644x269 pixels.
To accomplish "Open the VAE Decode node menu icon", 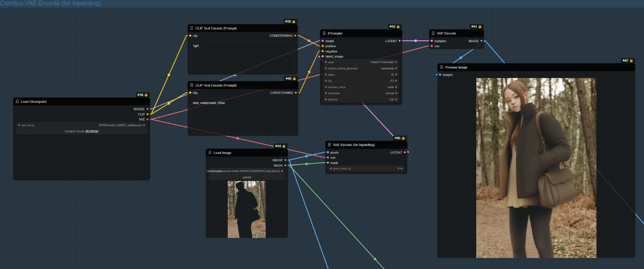I will click(x=433, y=33).
